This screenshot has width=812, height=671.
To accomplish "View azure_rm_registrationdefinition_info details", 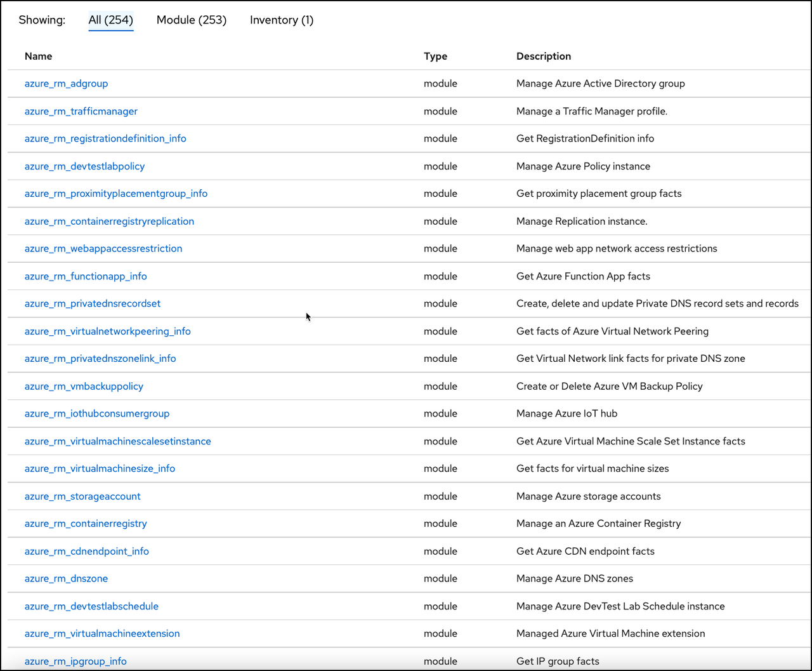I will pyautogui.click(x=105, y=138).
